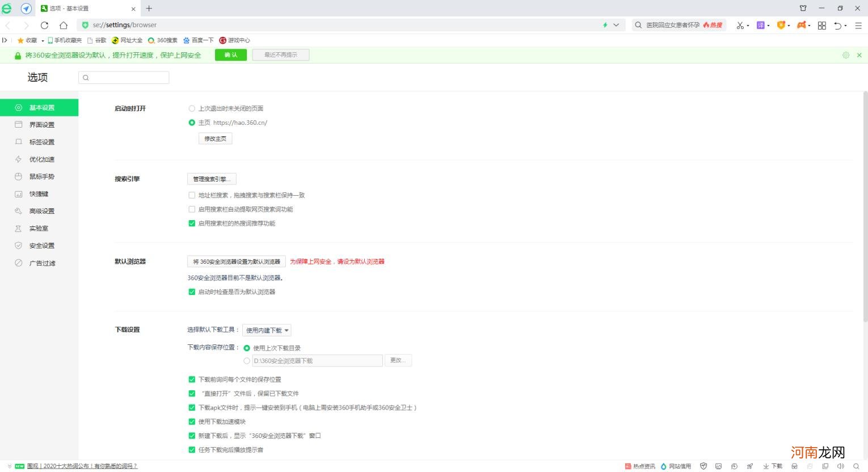Image resolution: width=868 pixels, height=472 pixels.
Task: Click the status bar rocket accelerator icon
Action: click(x=750, y=466)
